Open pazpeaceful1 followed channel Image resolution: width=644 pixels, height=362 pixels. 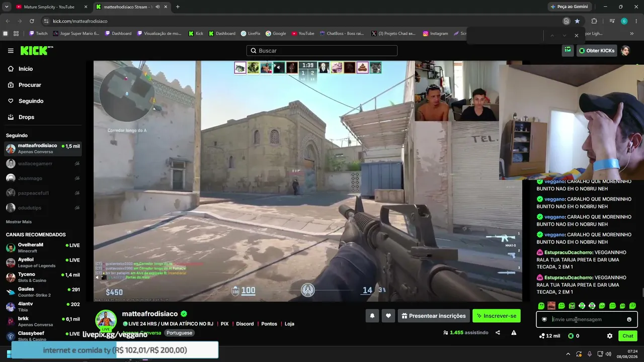click(x=43, y=193)
